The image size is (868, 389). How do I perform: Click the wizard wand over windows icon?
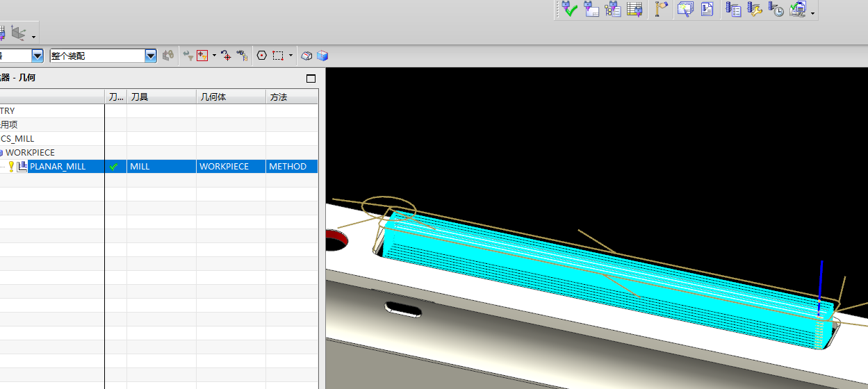(685, 9)
